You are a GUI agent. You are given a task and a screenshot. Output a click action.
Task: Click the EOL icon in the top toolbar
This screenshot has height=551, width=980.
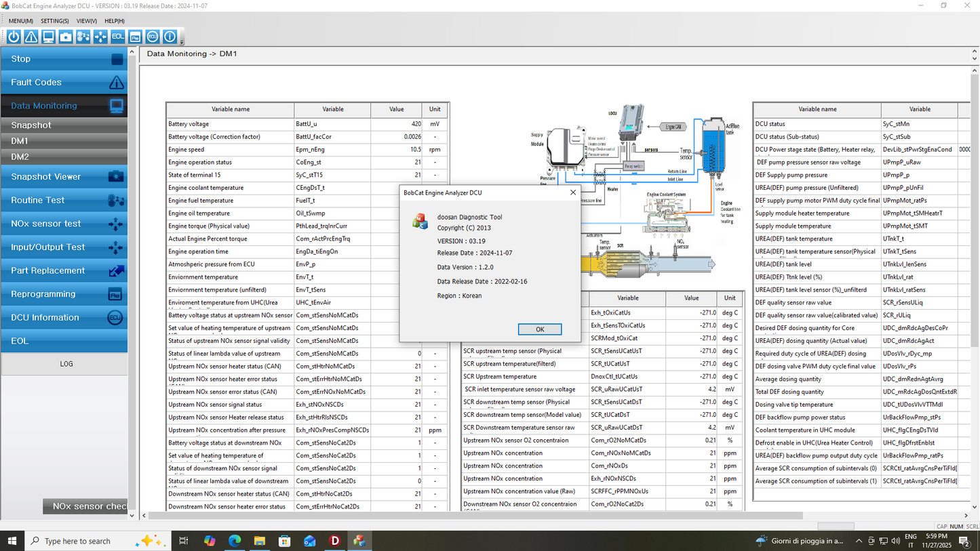tap(118, 37)
